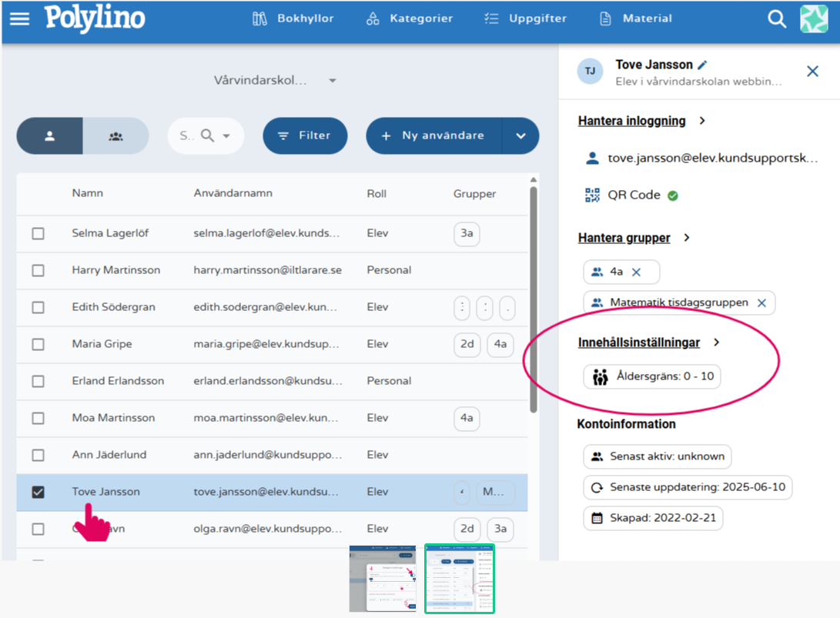Tick the Selma Lagerlöf checkbox
840x618 pixels.
38,233
